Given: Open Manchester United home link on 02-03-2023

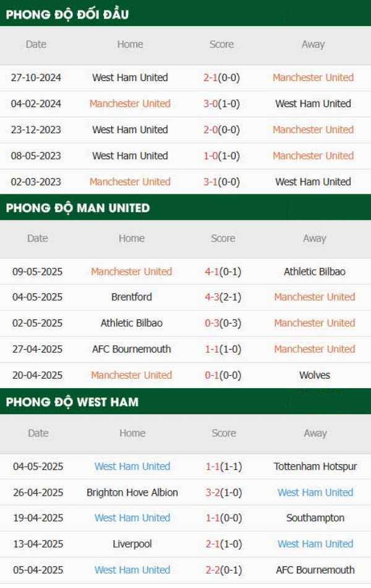Looking at the screenshot, I should coord(130,182).
